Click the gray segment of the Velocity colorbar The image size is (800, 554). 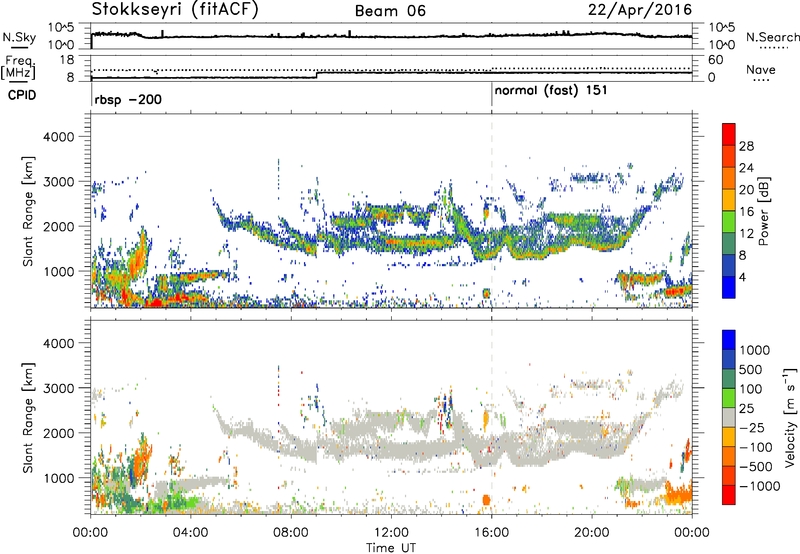point(729,417)
